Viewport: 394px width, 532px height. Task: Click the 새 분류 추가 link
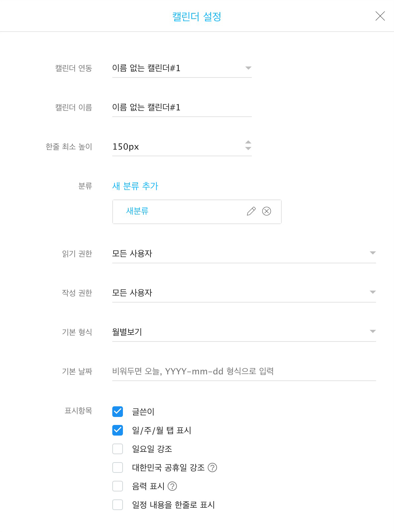[x=135, y=186]
